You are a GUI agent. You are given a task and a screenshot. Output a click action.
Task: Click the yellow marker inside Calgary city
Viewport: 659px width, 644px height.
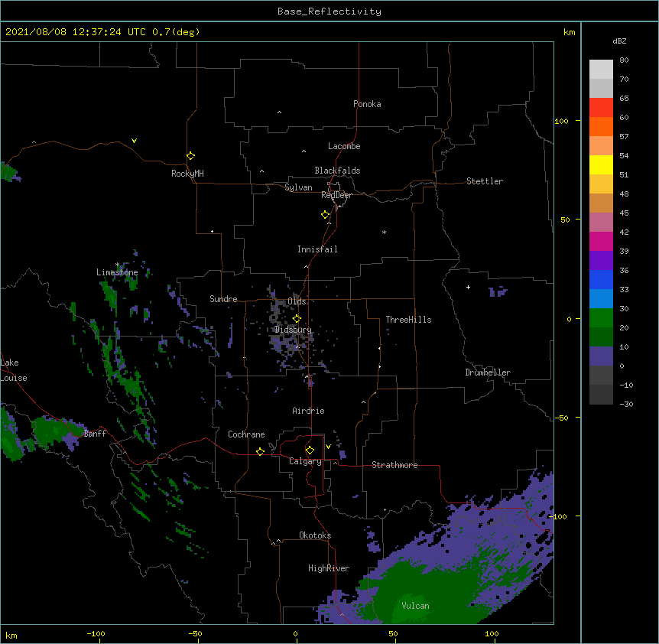click(x=310, y=450)
